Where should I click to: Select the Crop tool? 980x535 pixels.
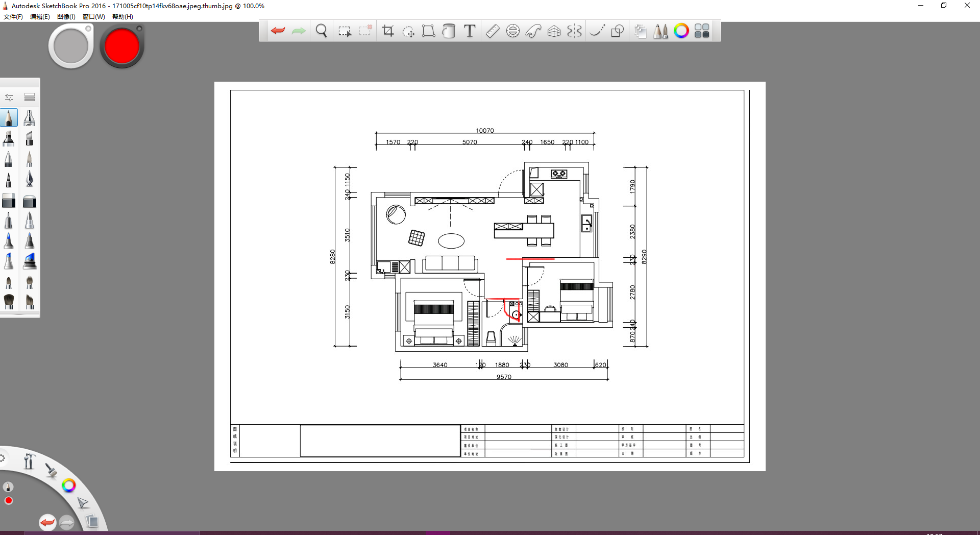coord(388,31)
